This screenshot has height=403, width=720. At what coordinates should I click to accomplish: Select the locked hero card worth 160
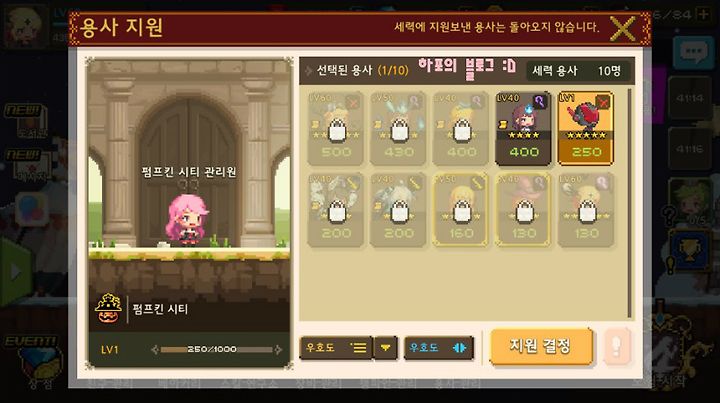(461, 210)
